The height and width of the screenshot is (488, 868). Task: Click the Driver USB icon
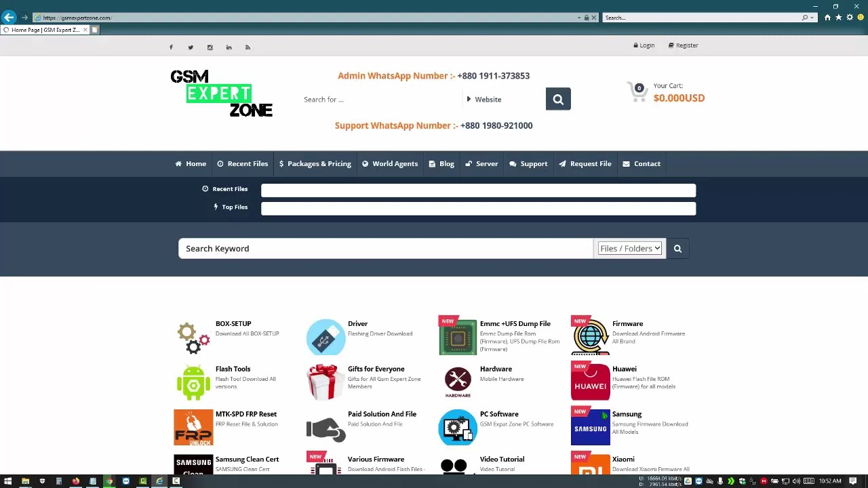[325, 337]
